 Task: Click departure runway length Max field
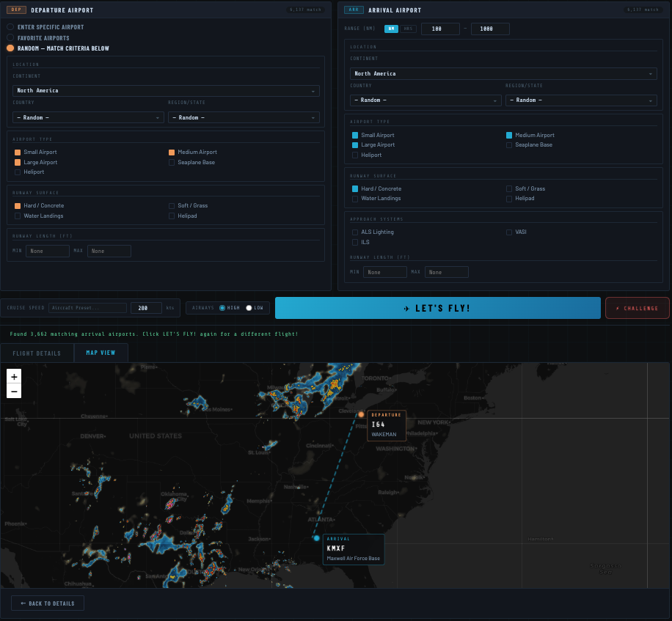[x=109, y=251]
